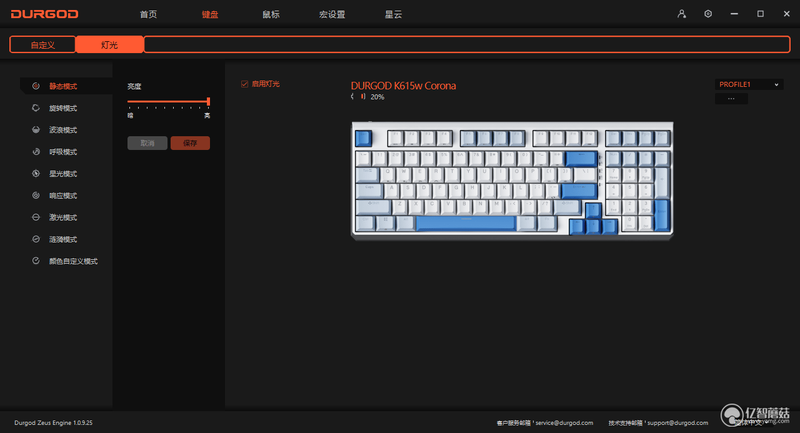Screen dimensions: 800x433
Task: Switch to the 灯光 lighting tab
Action: pos(109,45)
